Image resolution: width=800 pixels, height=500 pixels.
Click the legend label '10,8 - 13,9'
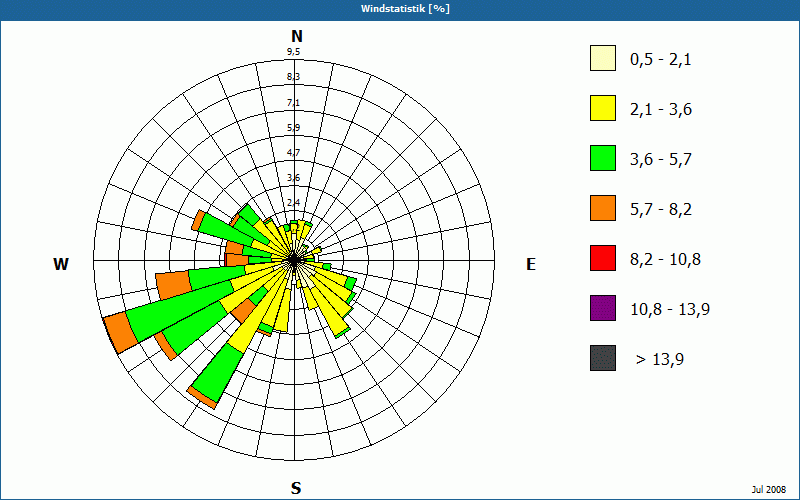tap(670, 310)
